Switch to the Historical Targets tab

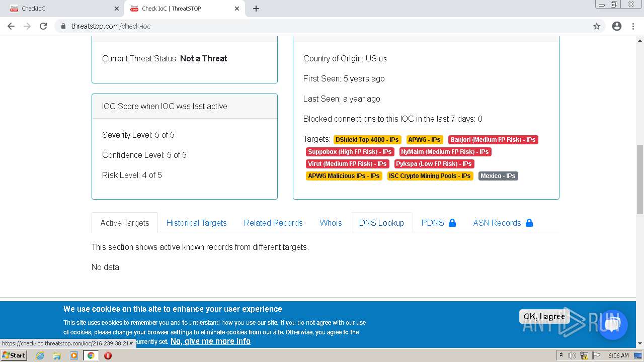pyautogui.click(x=196, y=223)
